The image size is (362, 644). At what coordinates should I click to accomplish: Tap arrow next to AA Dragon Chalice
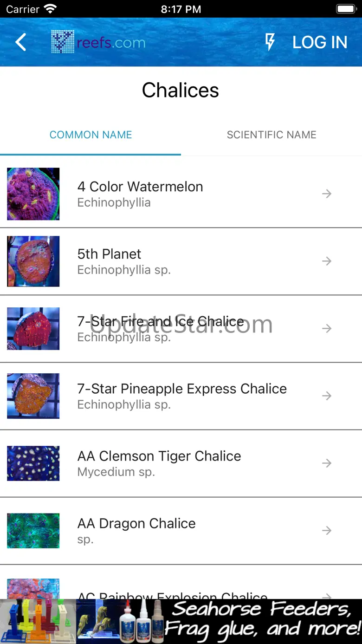[x=327, y=530]
